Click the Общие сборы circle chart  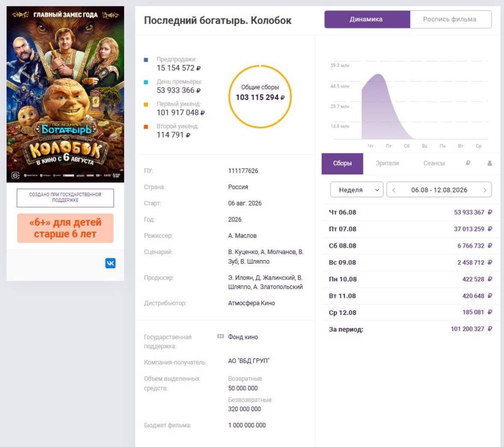point(260,97)
